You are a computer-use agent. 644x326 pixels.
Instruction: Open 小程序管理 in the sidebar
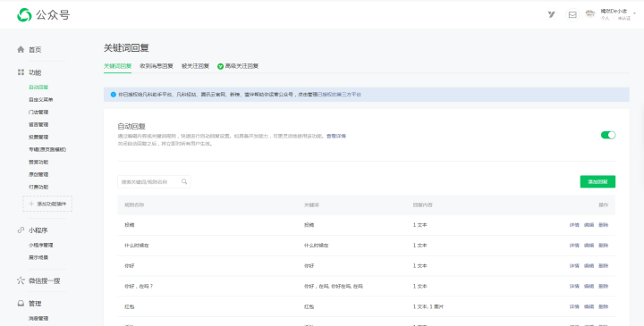click(40, 245)
